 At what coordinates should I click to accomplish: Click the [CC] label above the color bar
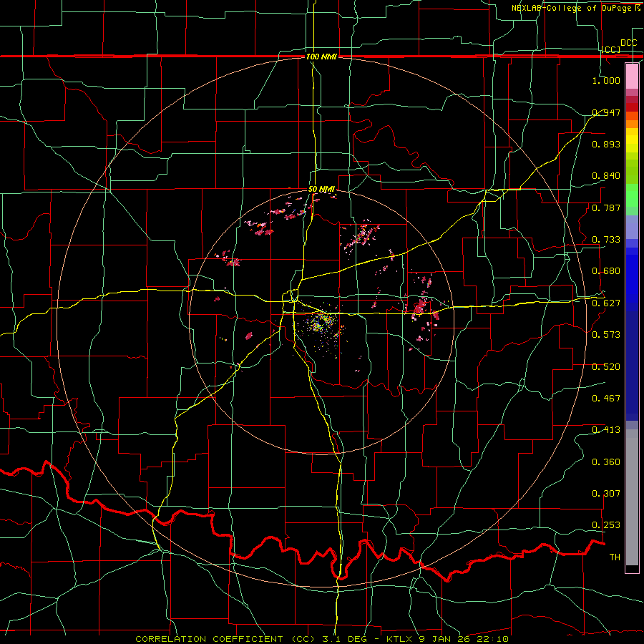611,49
